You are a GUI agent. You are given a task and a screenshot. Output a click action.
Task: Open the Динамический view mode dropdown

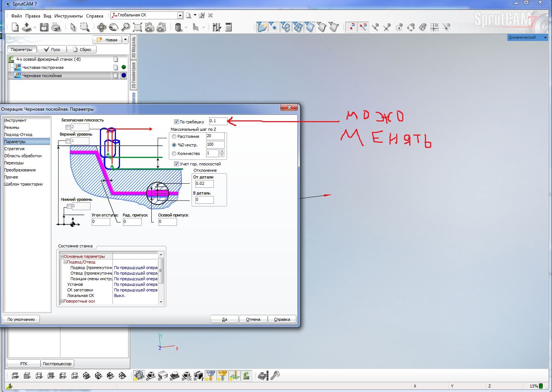point(545,37)
